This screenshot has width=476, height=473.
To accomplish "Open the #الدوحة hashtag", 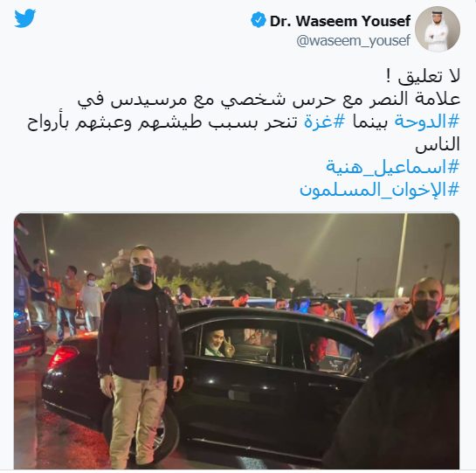I will click(427, 122).
